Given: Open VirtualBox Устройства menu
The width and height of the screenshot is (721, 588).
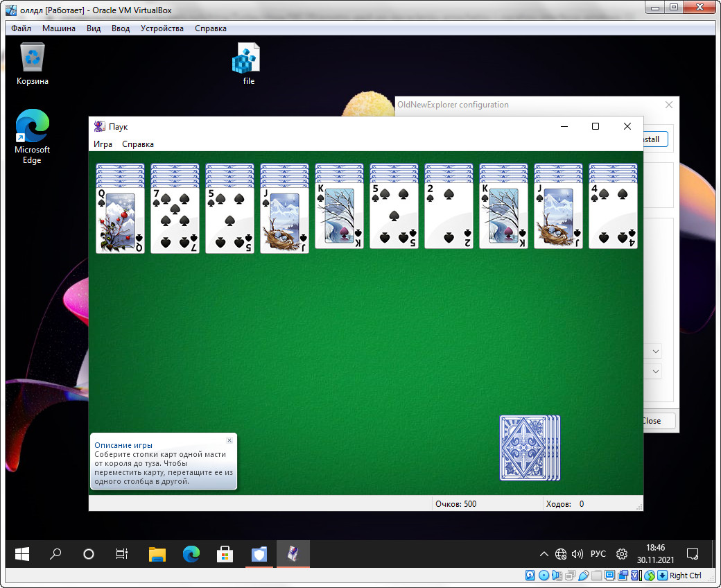Looking at the screenshot, I should pyautogui.click(x=162, y=28).
